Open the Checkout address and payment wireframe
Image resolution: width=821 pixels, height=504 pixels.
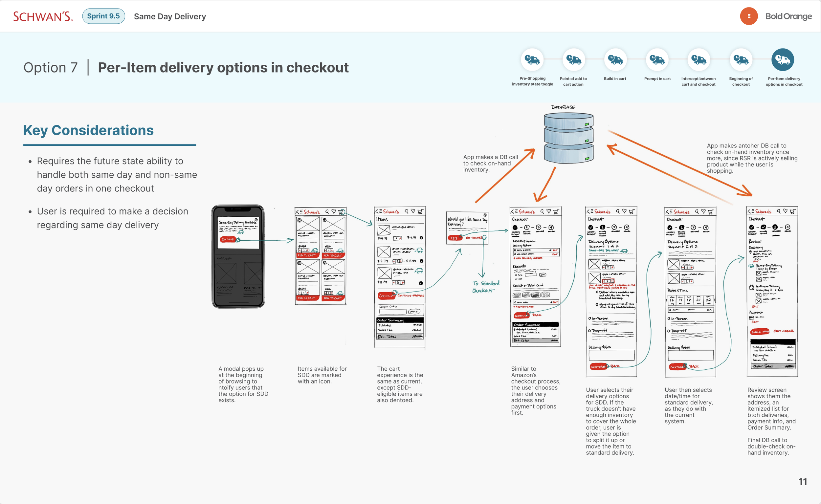click(535, 277)
